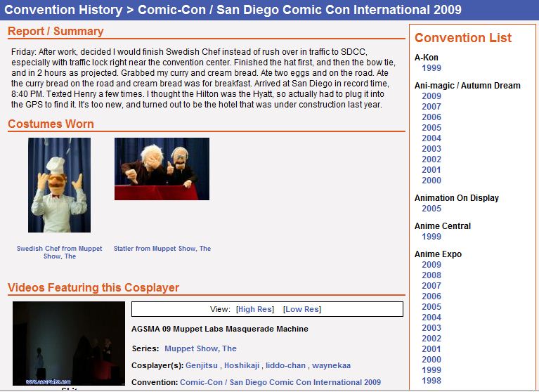Viewport: 539px width, 392px height.
Task: Open Ani-magic 2007 convention entry
Action: (x=431, y=107)
